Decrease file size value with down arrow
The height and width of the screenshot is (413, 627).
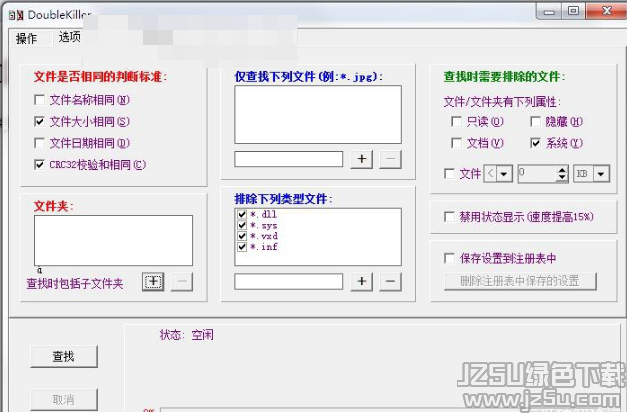point(562,178)
